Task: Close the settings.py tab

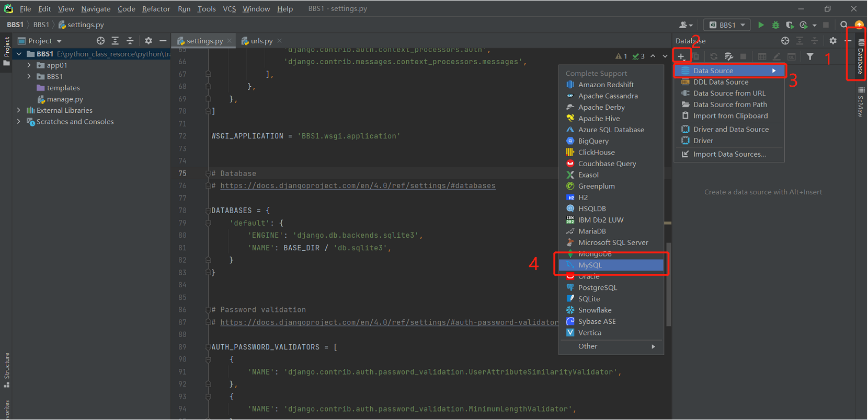Action: (229, 41)
